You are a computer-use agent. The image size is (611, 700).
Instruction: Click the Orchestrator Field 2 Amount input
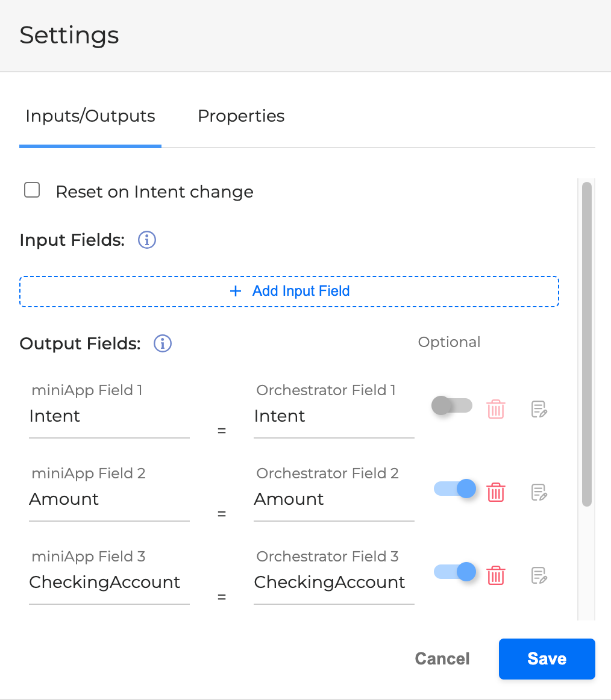pos(334,499)
